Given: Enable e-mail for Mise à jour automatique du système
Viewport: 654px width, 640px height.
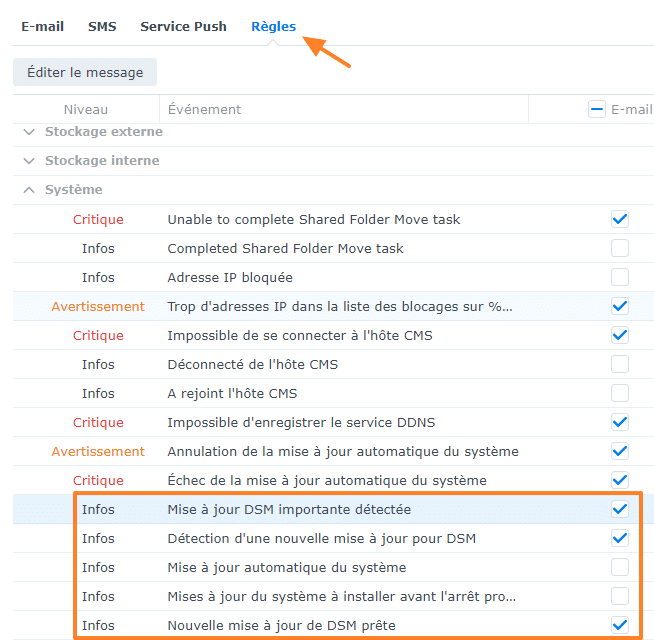Looking at the screenshot, I should click(x=620, y=567).
